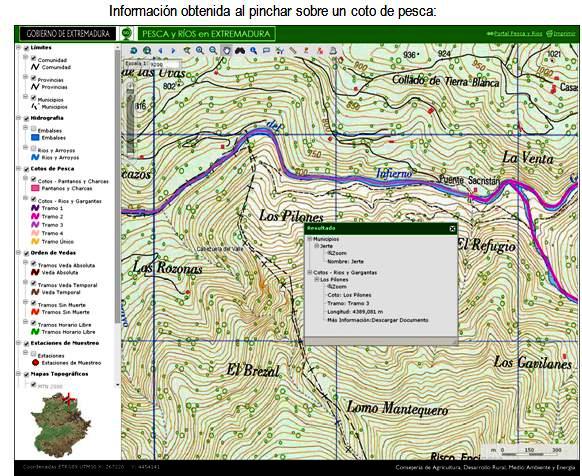
Task: Toggle the Estaciones layer checkbox
Action: click(33, 353)
